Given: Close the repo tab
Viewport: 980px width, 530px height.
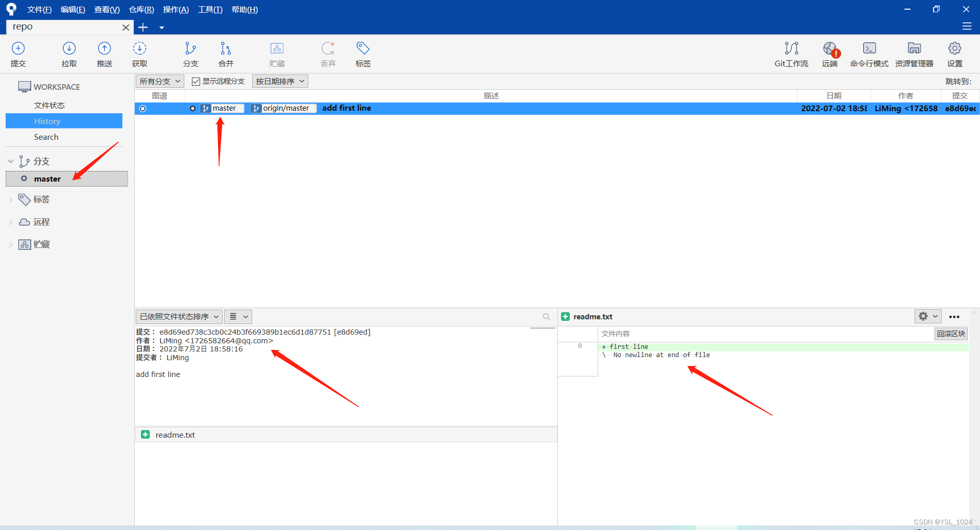Looking at the screenshot, I should [x=126, y=27].
